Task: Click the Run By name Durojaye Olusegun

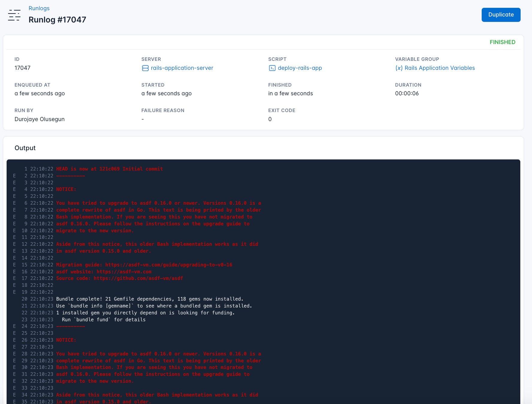Action: click(39, 119)
